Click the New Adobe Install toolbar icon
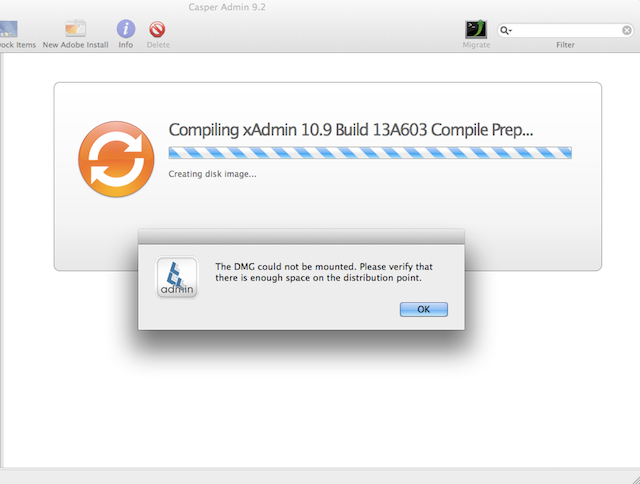Viewport: 640px width, 484px height. coord(76,29)
